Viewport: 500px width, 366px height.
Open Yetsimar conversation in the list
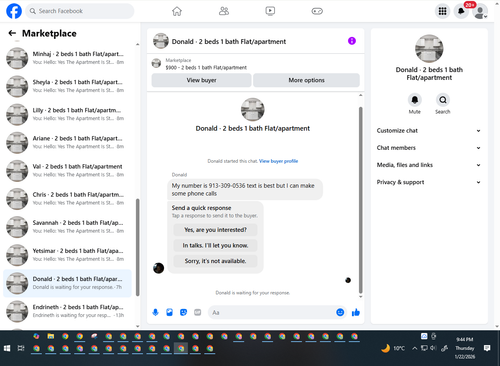pyautogui.click(x=67, y=255)
